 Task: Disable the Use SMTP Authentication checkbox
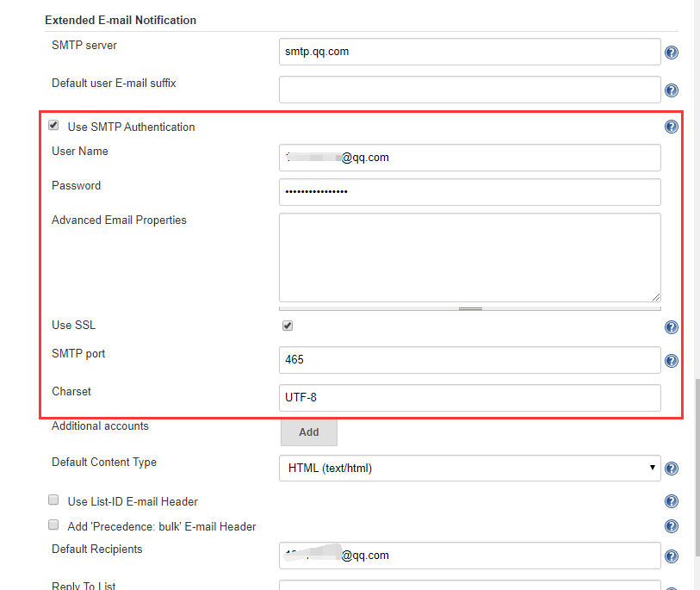coord(54,126)
